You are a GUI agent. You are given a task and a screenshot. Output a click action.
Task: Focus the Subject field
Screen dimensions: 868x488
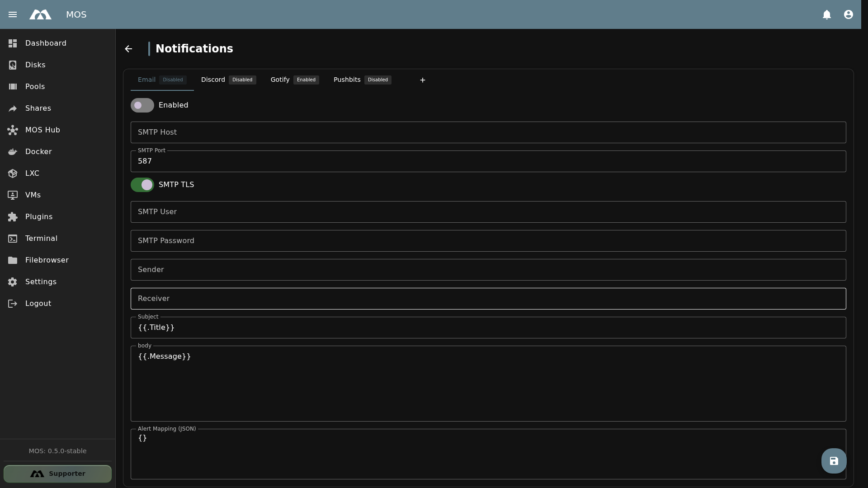tap(488, 328)
